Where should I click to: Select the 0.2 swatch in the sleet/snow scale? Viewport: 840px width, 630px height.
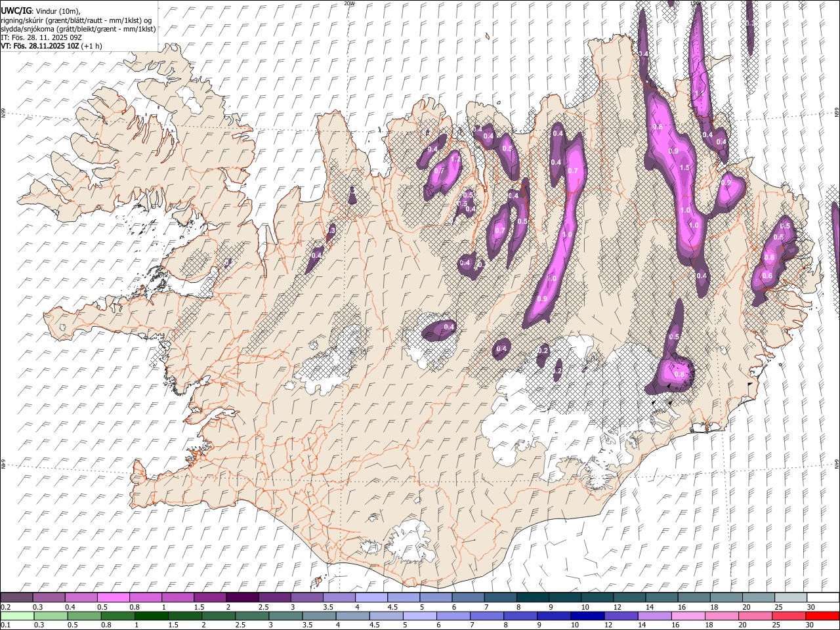pyautogui.click(x=16, y=597)
